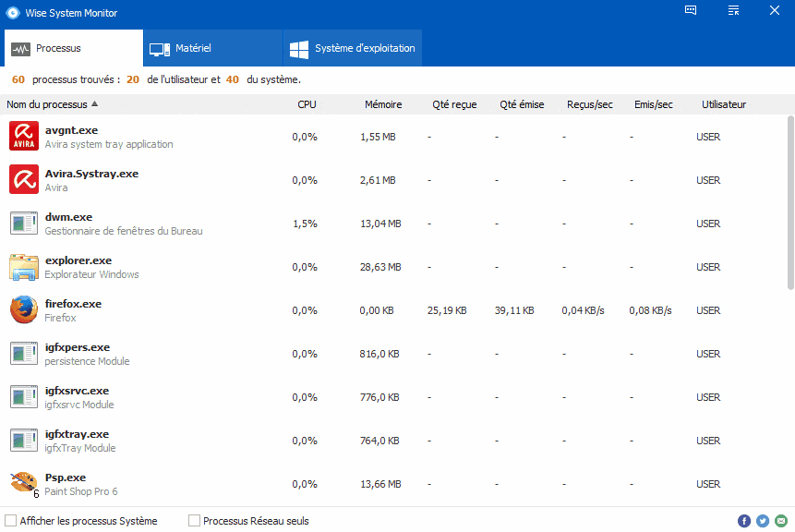
Task: Click the igfxtray.exe process icon
Action: pyautogui.click(x=24, y=441)
